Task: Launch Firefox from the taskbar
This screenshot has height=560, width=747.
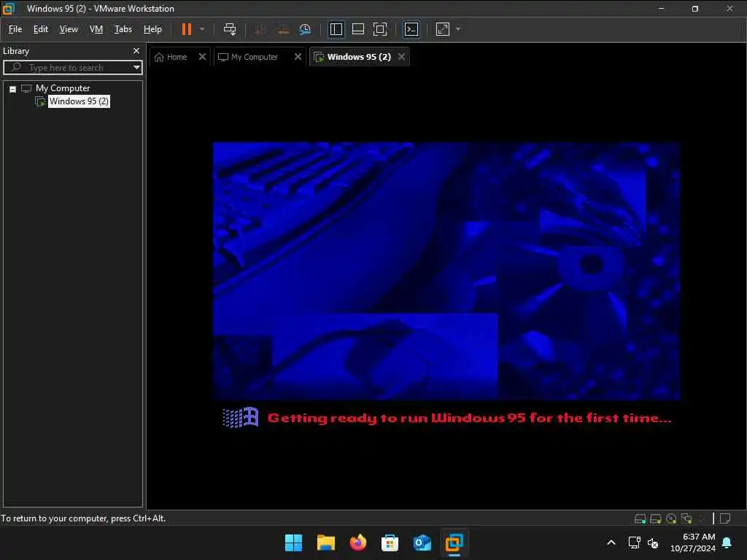Action: click(357, 542)
